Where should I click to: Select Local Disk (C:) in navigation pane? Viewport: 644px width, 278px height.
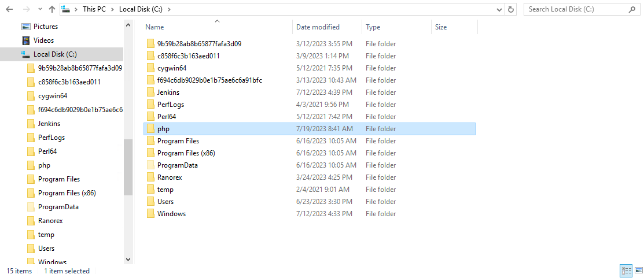(x=55, y=54)
